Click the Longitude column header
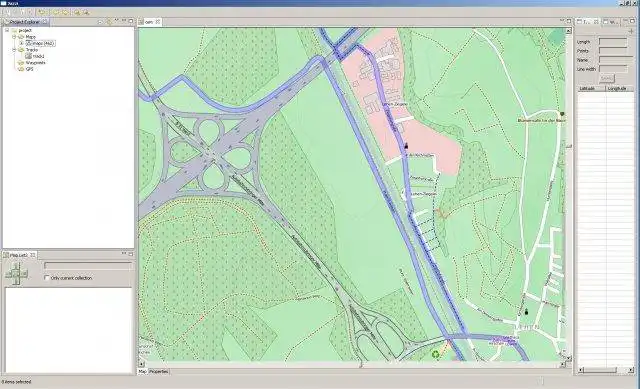Viewport: 640px width, 389px height. (620, 88)
